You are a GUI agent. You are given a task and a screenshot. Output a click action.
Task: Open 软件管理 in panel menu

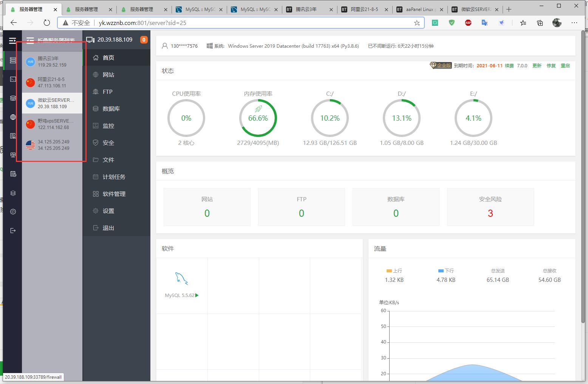click(116, 194)
